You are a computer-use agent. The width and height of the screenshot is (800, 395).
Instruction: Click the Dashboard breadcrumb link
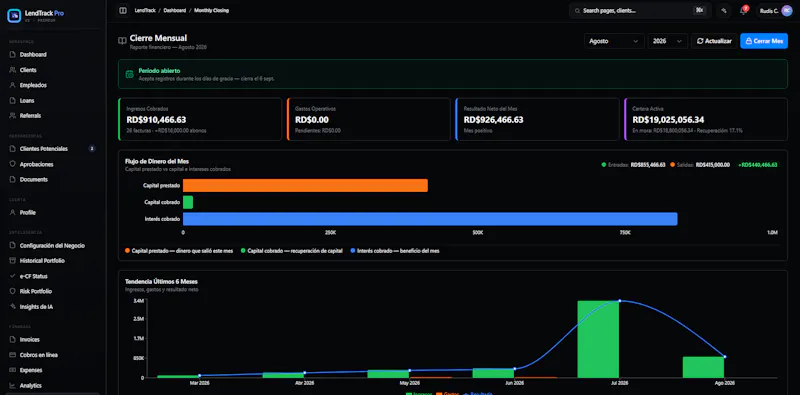point(174,10)
